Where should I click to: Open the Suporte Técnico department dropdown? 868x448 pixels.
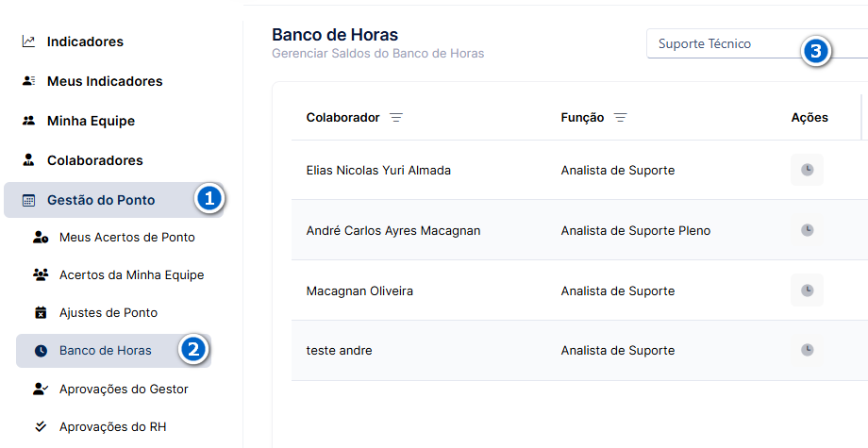757,43
